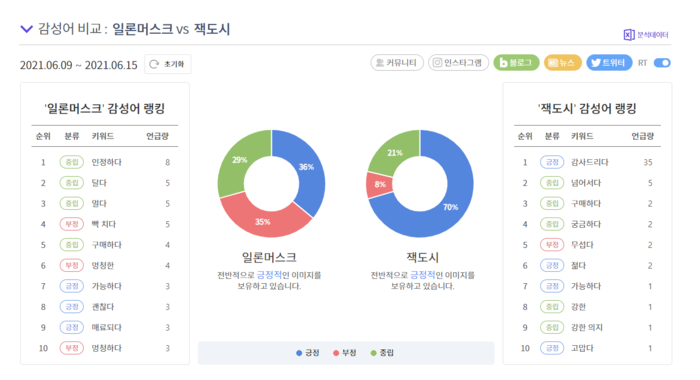Select the 부정 legend item
Viewport: 700px width, 380px height.
tap(345, 353)
